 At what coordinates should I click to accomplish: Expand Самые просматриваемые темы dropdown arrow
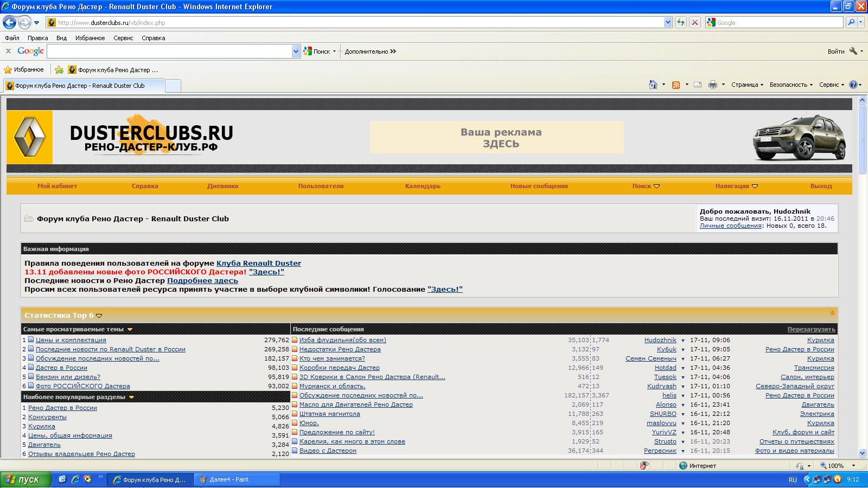(130, 329)
